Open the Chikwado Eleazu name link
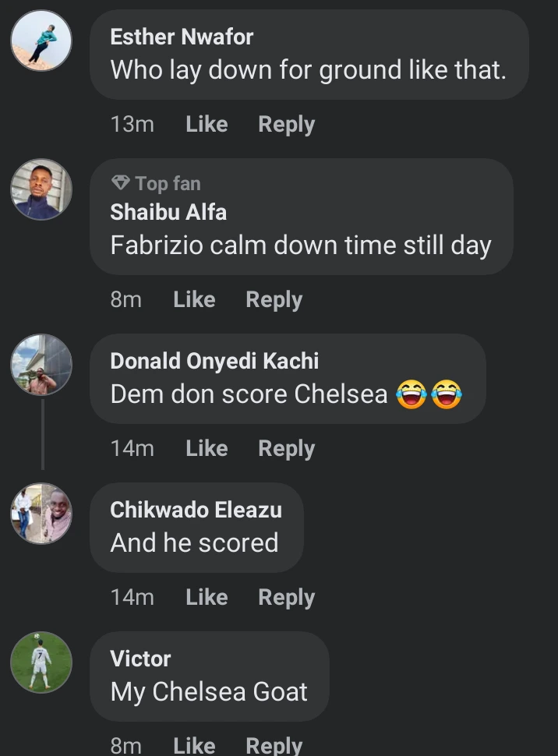Viewport: 558px width, 756px height. (x=196, y=510)
